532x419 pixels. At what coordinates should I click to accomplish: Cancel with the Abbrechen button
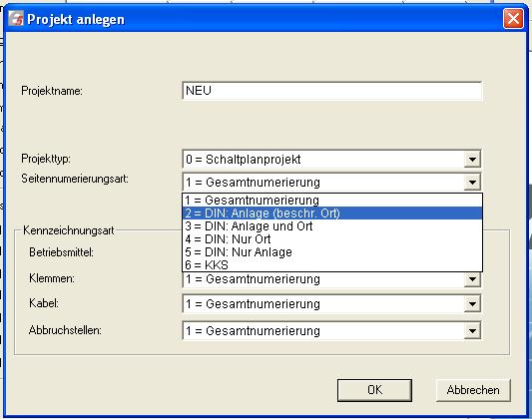(x=473, y=390)
